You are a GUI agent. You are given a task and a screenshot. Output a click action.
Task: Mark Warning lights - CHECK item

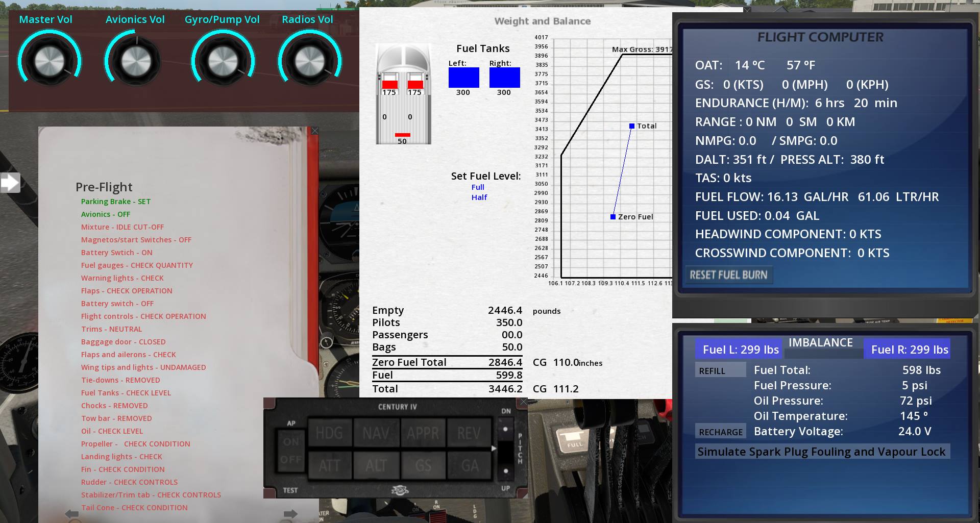pyautogui.click(x=122, y=278)
